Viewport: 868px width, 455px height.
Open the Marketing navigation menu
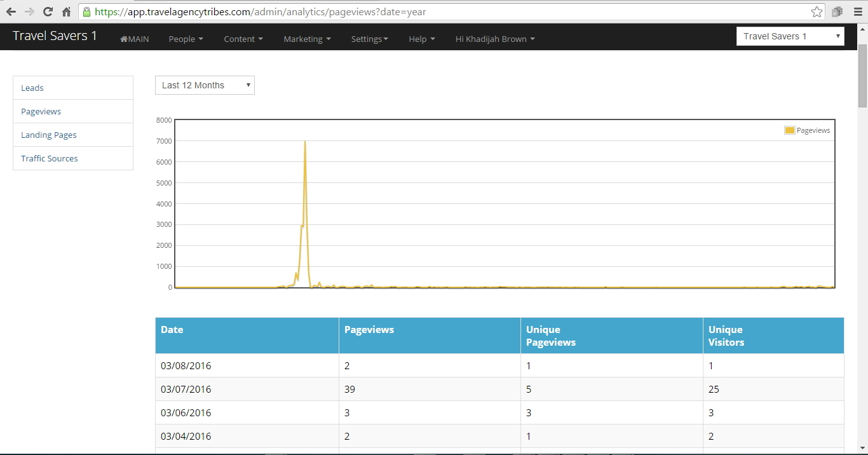[307, 39]
